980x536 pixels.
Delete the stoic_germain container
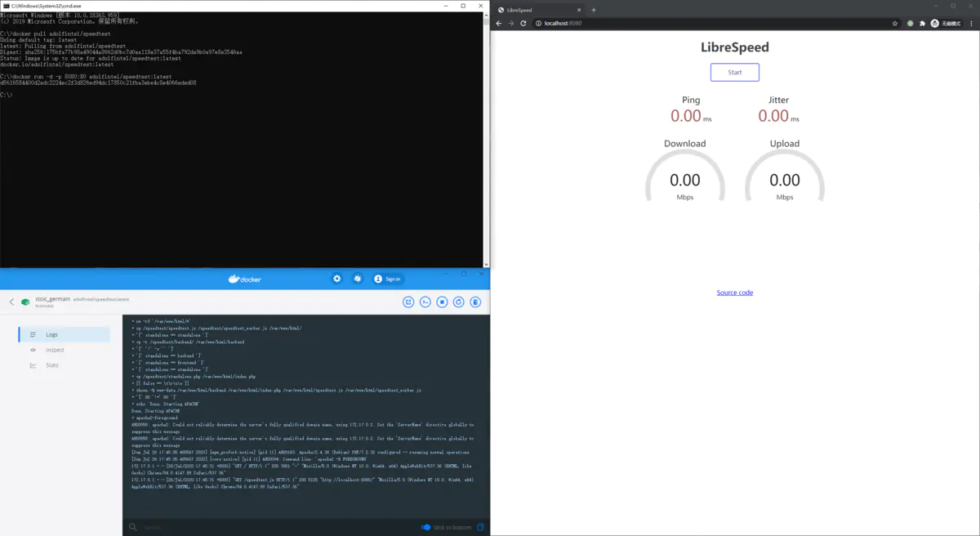tap(475, 301)
